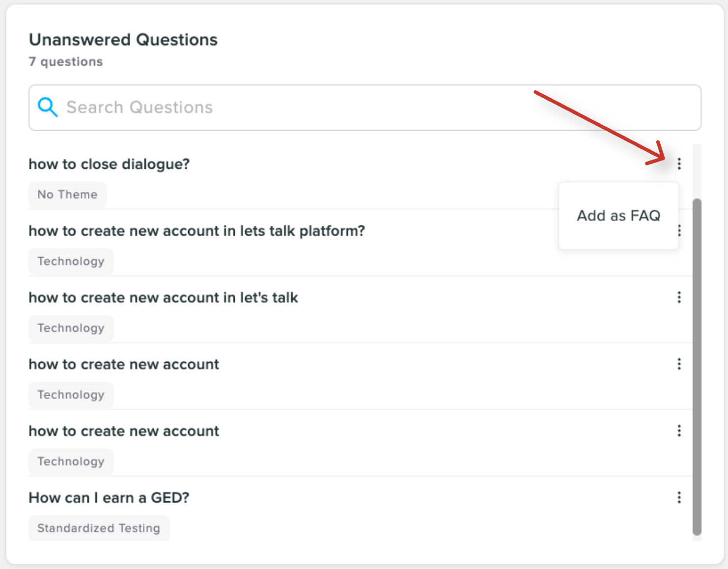Open options menu for "let's talk" account question
This screenshot has width=728, height=569.
coord(679,297)
